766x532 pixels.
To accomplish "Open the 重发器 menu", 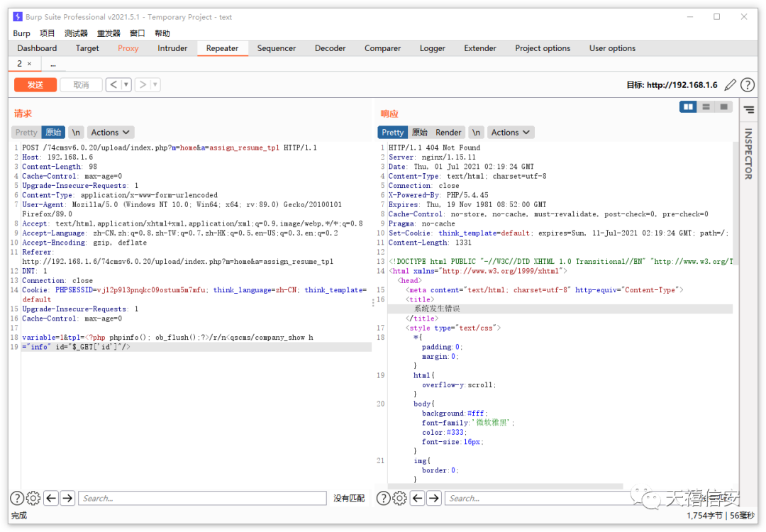I will 109,33.
